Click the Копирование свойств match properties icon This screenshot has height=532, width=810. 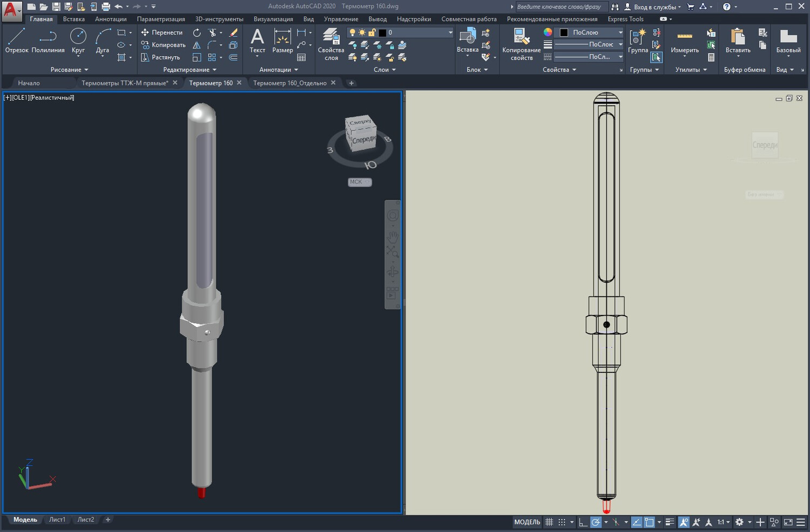pos(521,44)
